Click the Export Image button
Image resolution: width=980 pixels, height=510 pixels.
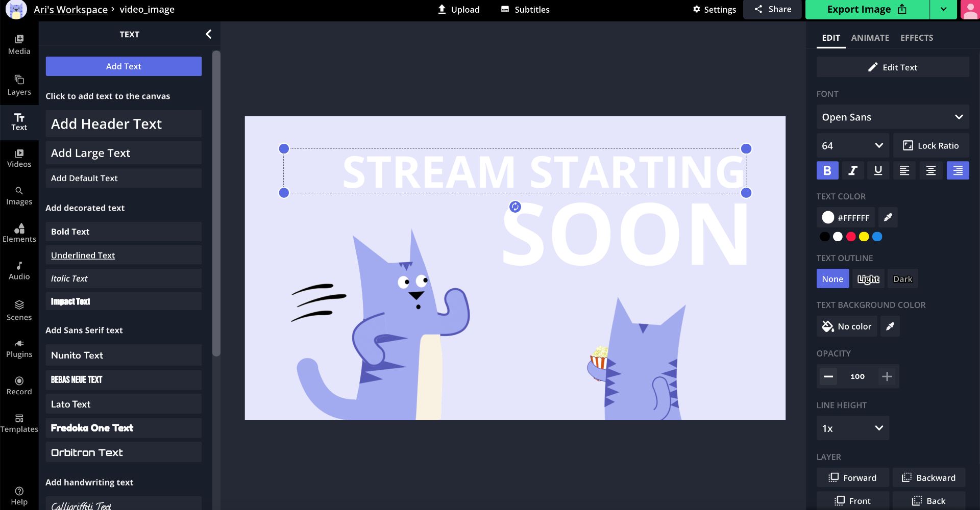point(866,10)
